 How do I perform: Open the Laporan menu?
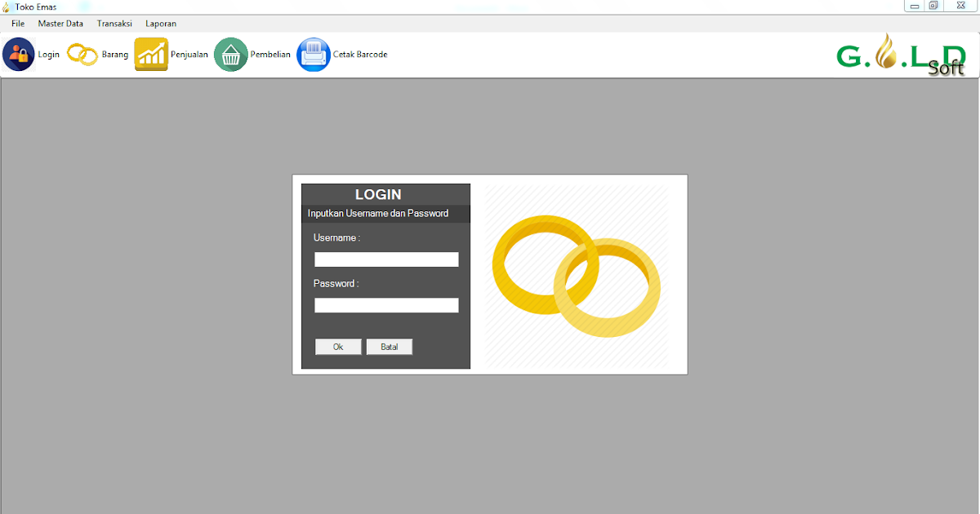(x=160, y=24)
